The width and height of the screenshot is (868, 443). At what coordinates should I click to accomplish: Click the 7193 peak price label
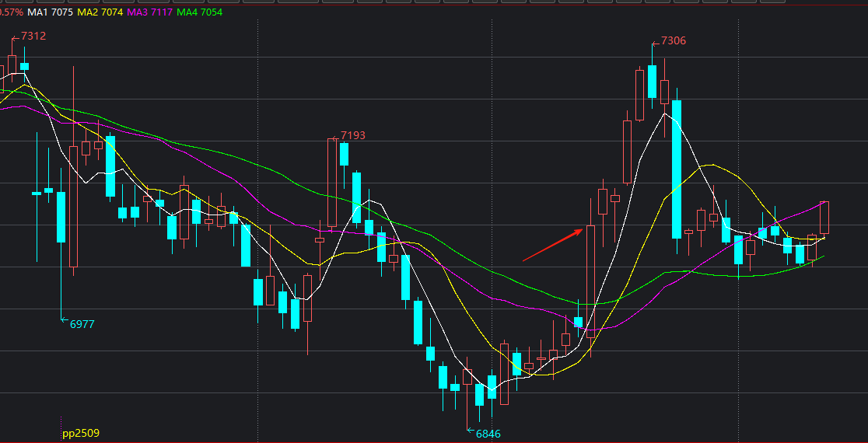[x=352, y=135]
